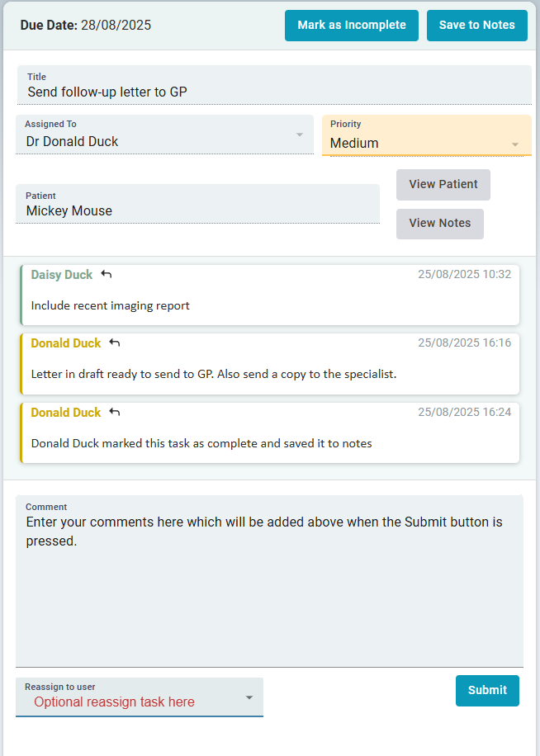Open View Patient

tap(443, 185)
